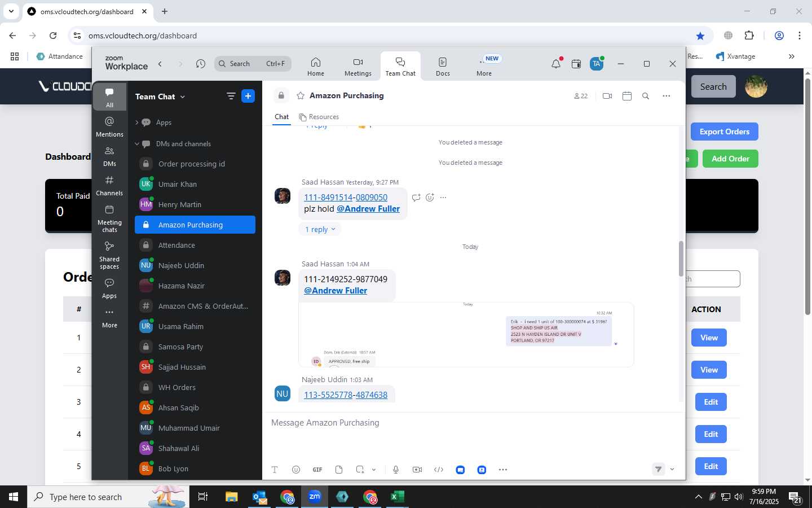
Task: Open the shared screenshot image in chat
Action: 466,335
